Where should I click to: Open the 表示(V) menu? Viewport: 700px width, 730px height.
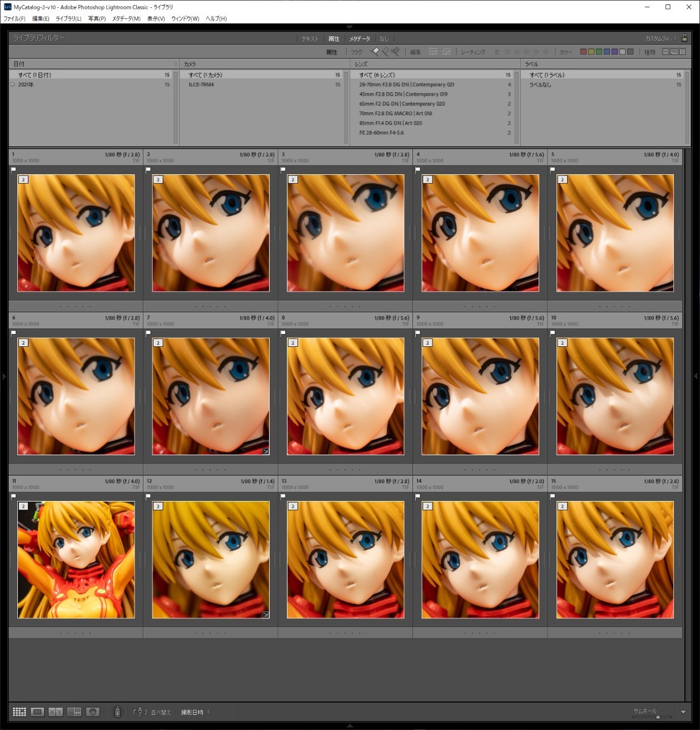[156, 18]
